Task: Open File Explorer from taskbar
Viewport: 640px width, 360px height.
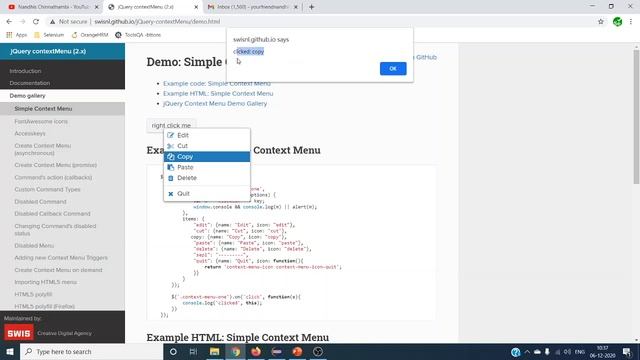Action: click(x=214, y=351)
